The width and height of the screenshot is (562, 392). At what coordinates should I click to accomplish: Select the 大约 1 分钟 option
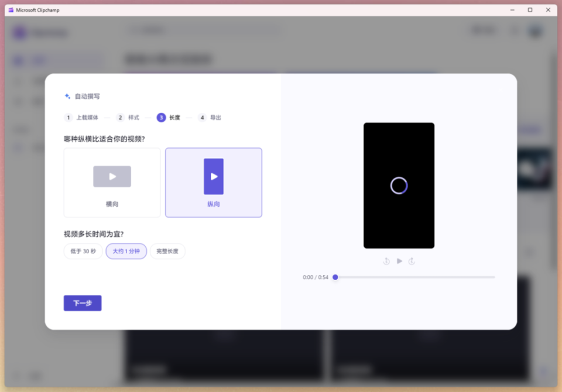tap(126, 251)
